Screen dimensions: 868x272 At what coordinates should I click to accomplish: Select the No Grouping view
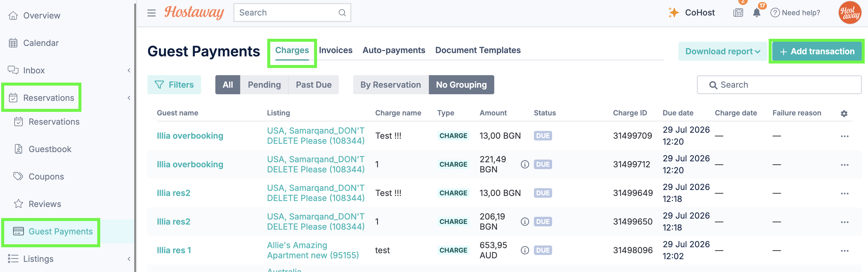tap(461, 85)
